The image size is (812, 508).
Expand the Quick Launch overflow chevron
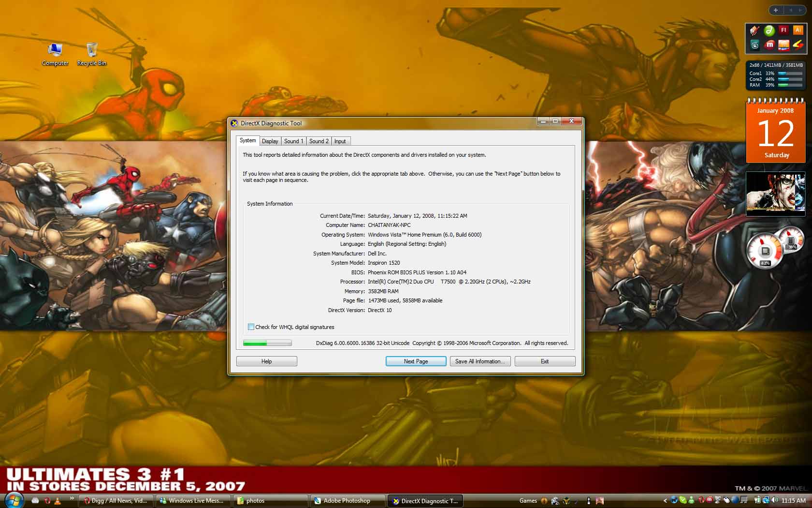(72, 498)
